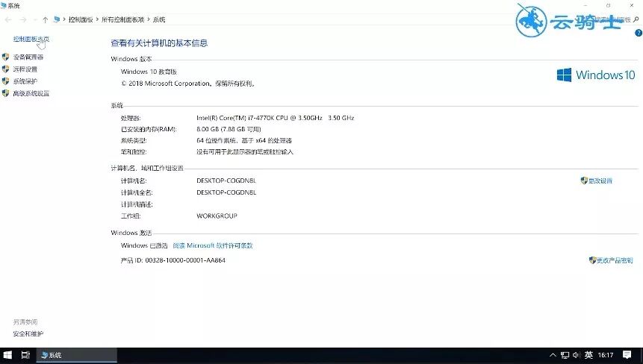Show hidden tray icons chevron
The height and width of the screenshot is (364, 643).
[553, 355]
